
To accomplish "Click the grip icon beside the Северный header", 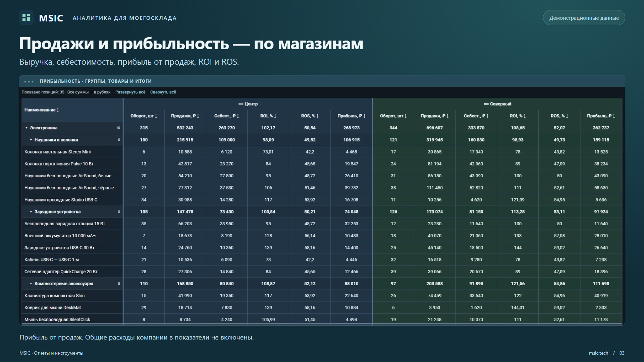I will pos(486,104).
